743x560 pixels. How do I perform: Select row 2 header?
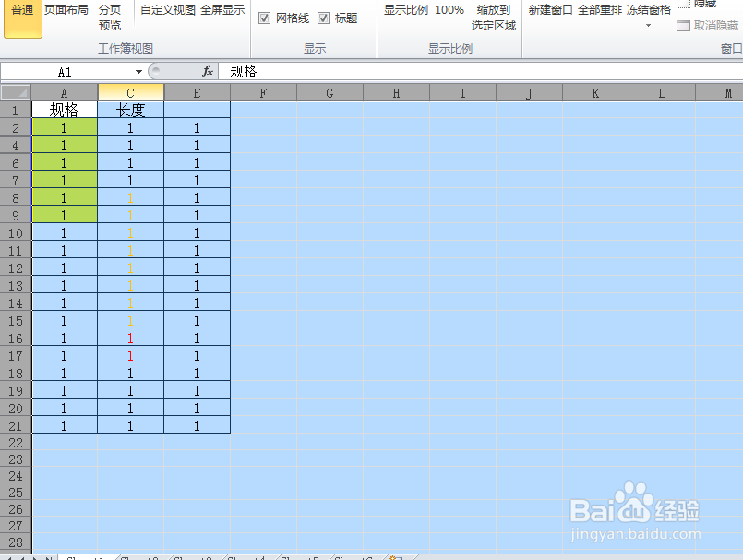tap(16, 128)
